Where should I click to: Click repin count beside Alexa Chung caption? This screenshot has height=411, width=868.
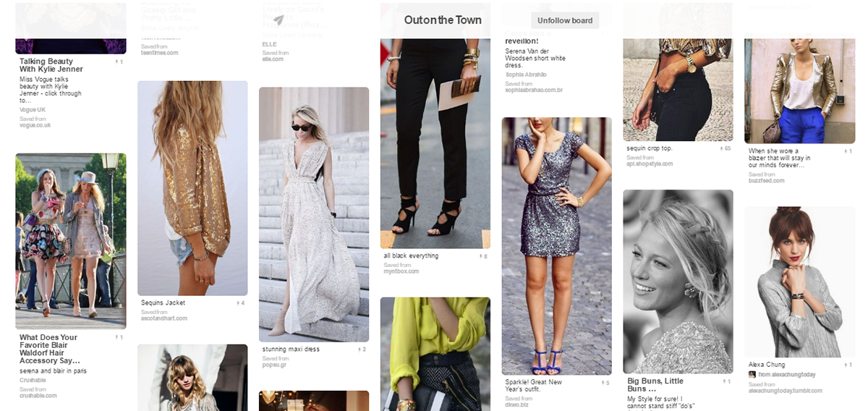point(848,365)
